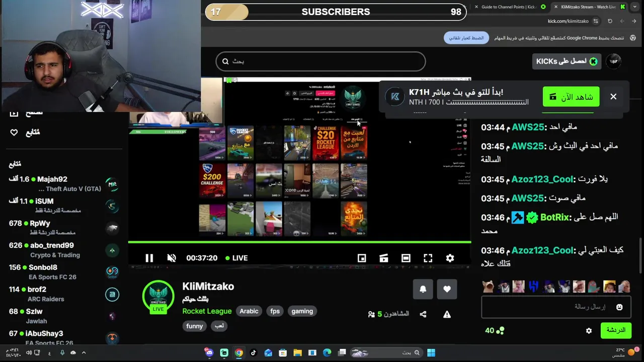Enter fullscreen mode on player
Screen dimensions: 644x362
click(428, 258)
